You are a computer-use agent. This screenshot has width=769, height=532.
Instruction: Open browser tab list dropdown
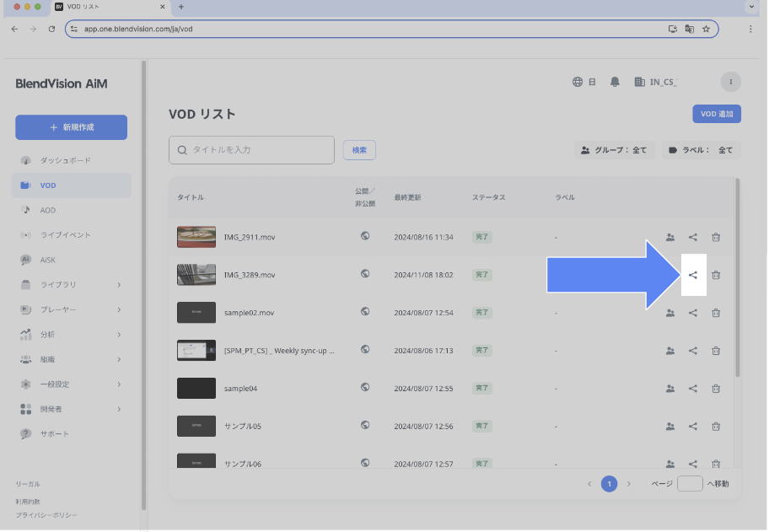point(751,7)
